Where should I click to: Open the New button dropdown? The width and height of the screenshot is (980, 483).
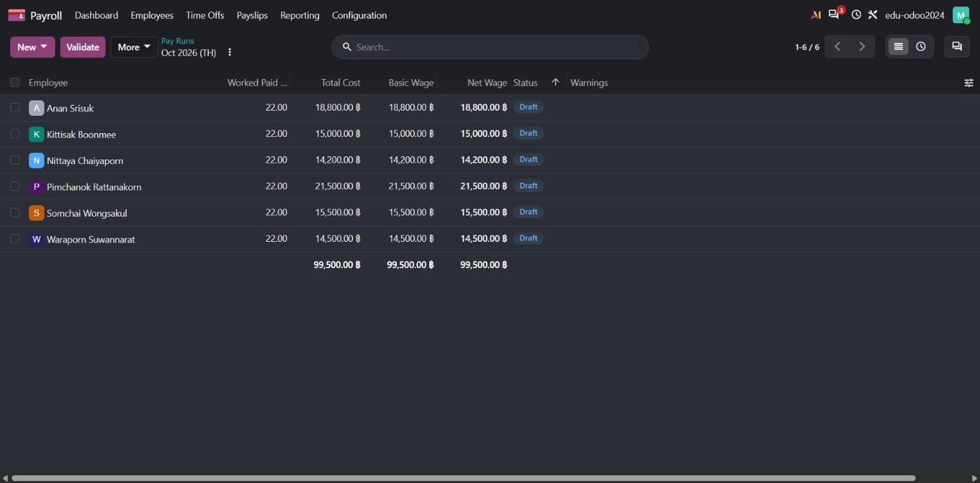click(x=33, y=47)
